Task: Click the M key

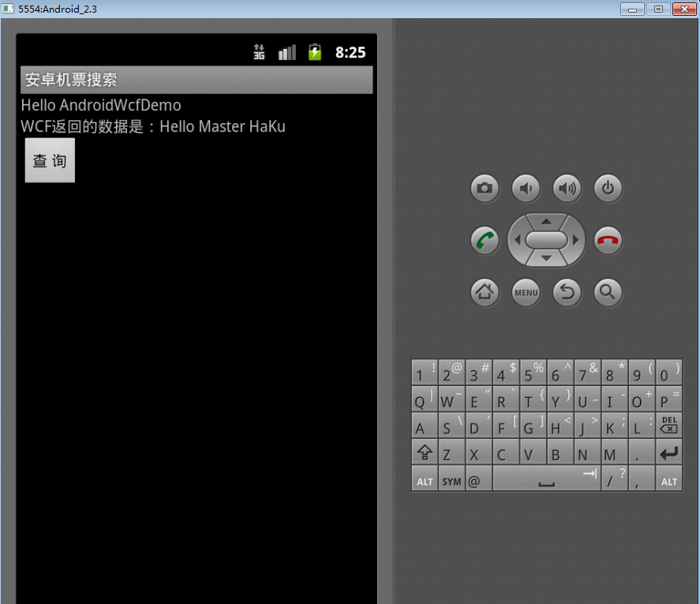Action: tap(614, 452)
